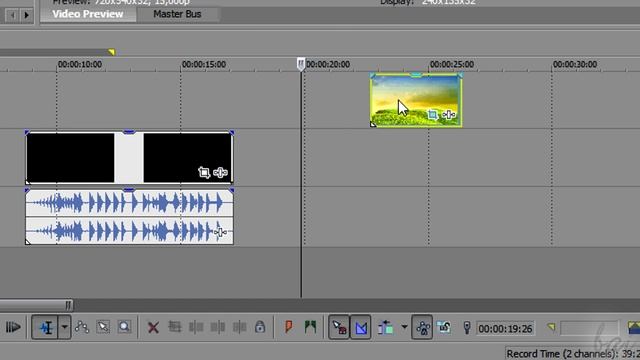The image size is (640, 360).
Task: Select the Normal Edit tool
Action: (45, 327)
